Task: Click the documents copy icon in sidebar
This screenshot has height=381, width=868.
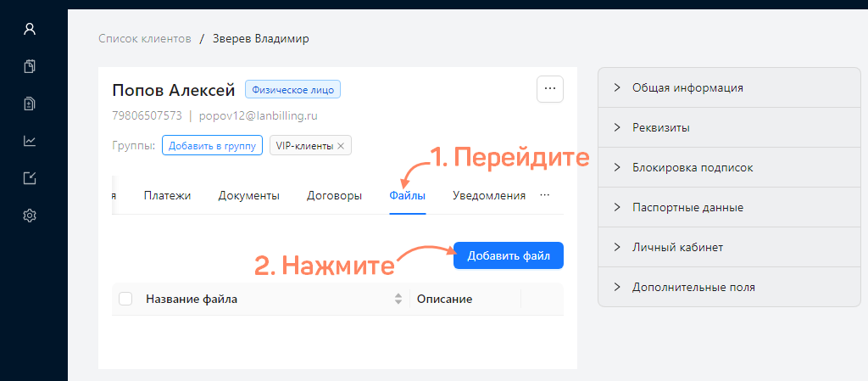Action: coord(30,66)
